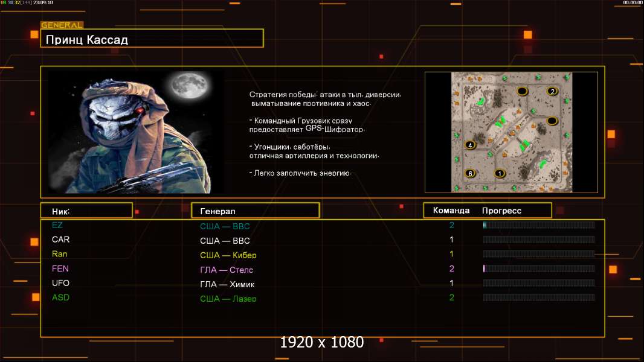The height and width of the screenshot is (362, 644).
Task: Click the GENERAL label tab
Action: click(62, 25)
